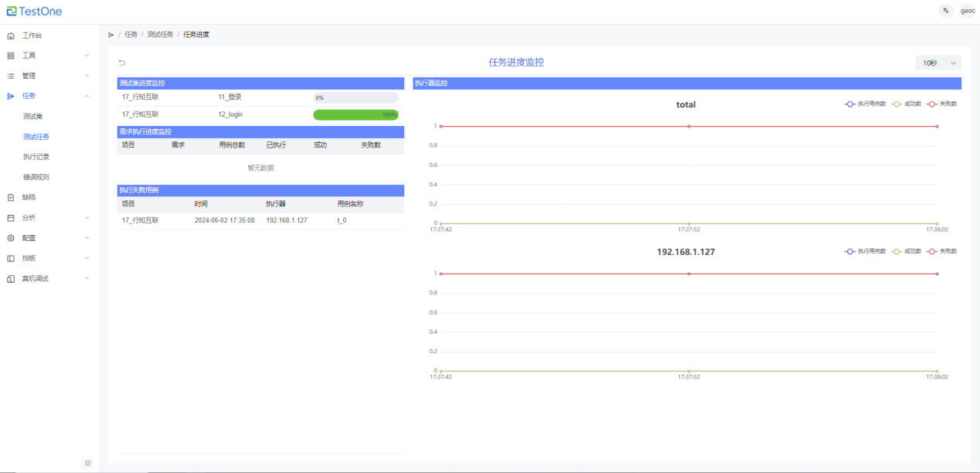Click the 100% progress bar for 12_login
The image size is (980, 473).
[356, 114]
